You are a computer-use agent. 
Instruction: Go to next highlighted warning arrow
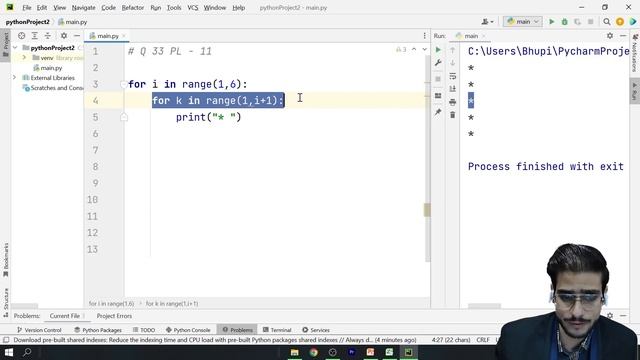[x=424, y=49]
